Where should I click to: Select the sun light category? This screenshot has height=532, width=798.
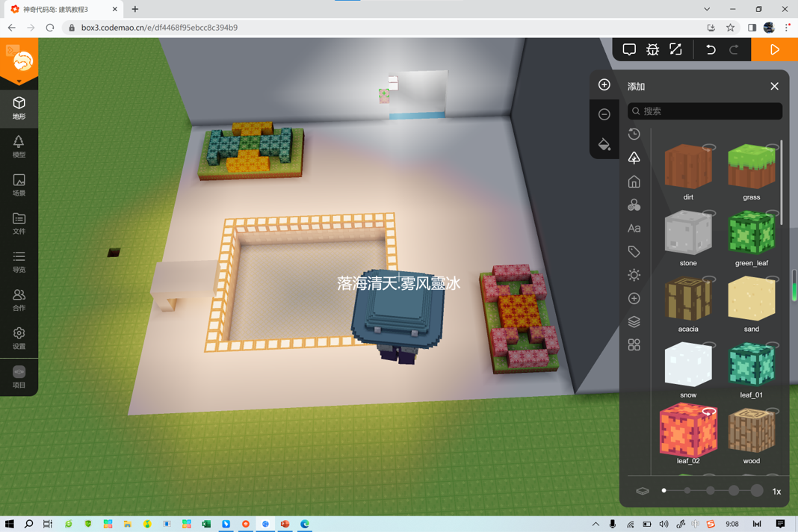(634, 275)
